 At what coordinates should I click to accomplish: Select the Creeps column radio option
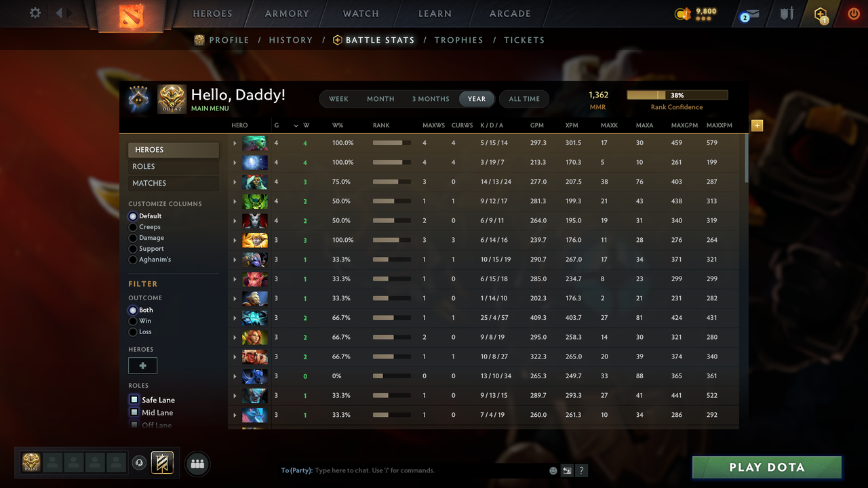(x=133, y=227)
